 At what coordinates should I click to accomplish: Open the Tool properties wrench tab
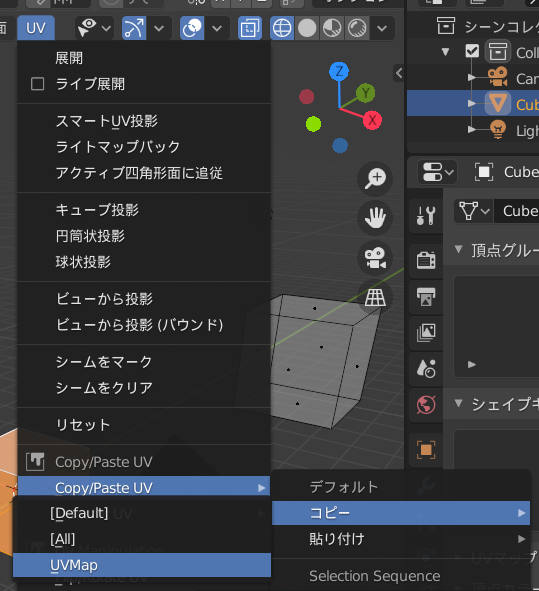click(x=426, y=216)
